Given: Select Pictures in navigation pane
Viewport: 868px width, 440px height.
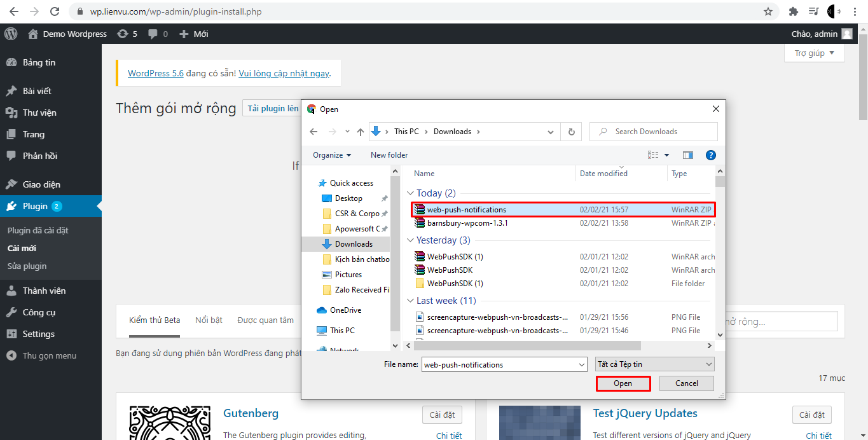Looking at the screenshot, I should (x=348, y=275).
